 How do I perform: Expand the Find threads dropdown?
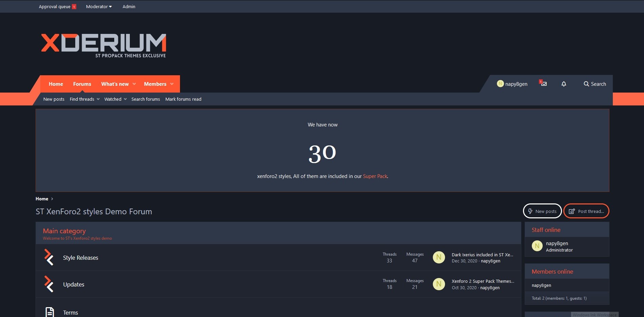coord(98,99)
